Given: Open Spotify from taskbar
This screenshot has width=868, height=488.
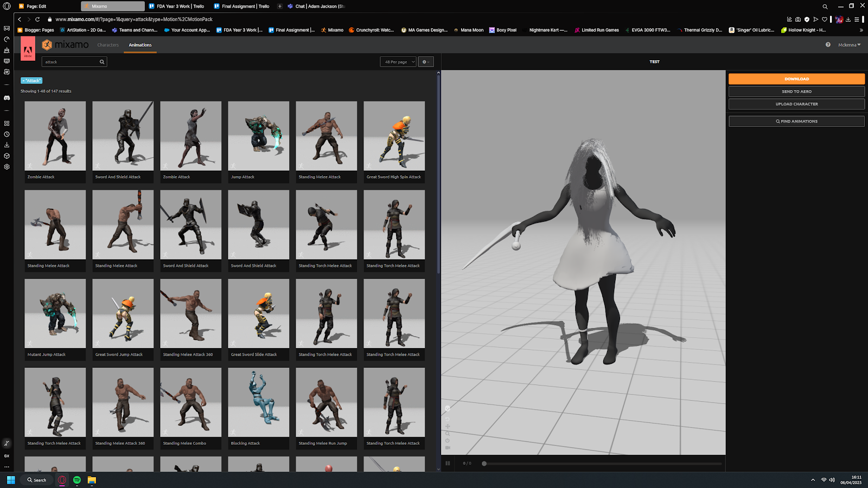Looking at the screenshot, I should click(77, 480).
